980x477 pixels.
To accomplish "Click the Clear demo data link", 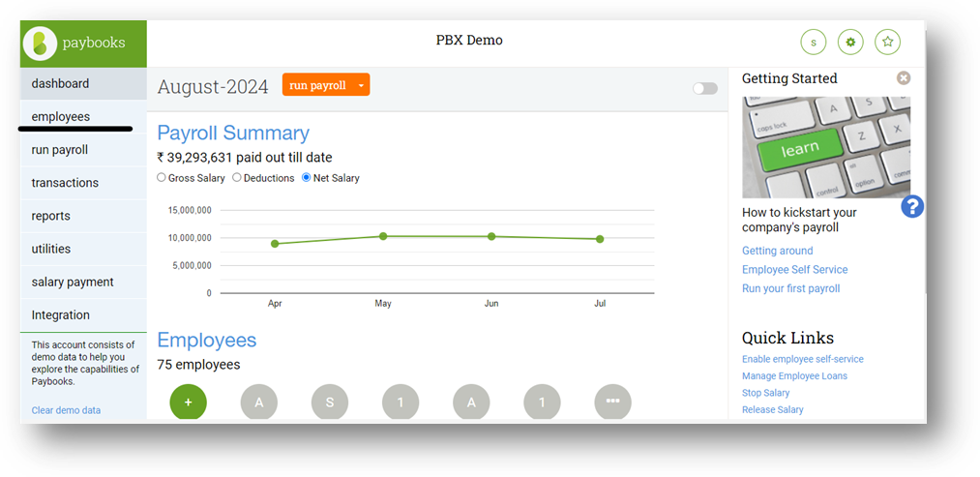I will 66,410.
